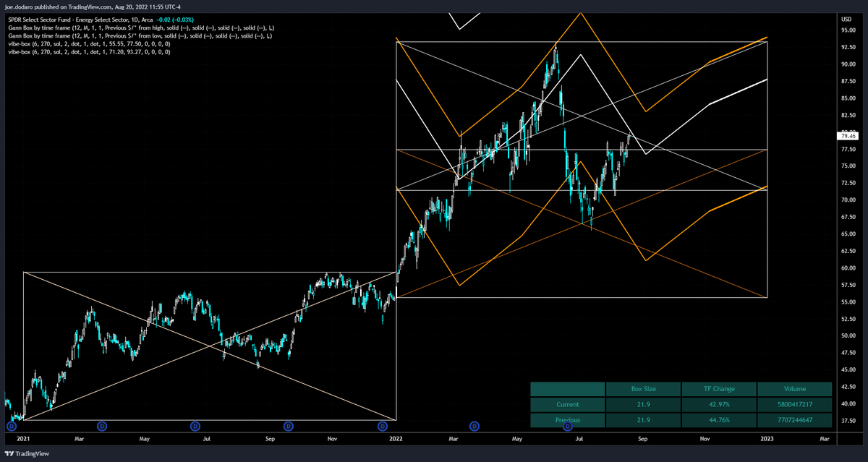This screenshot has height=462, width=868.
Task: Open the dividend marker beside the 2021 label
Action: coord(12,427)
